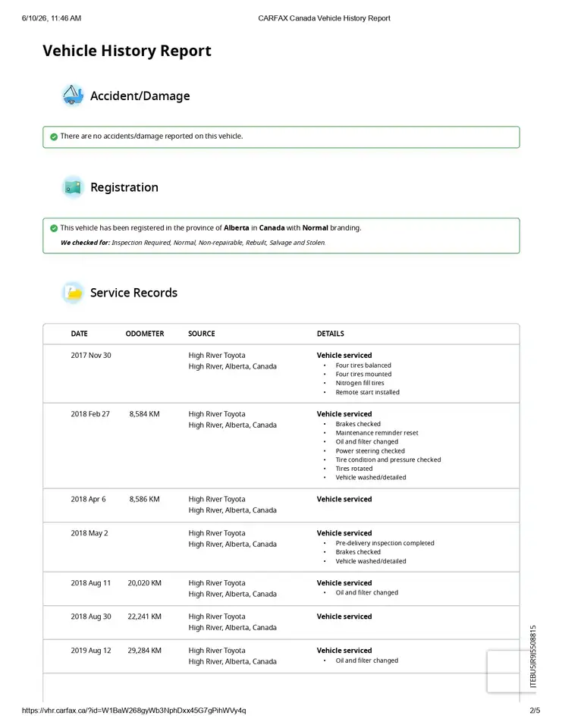
Task: Click the Service Records folder icon
Action: coord(73,293)
